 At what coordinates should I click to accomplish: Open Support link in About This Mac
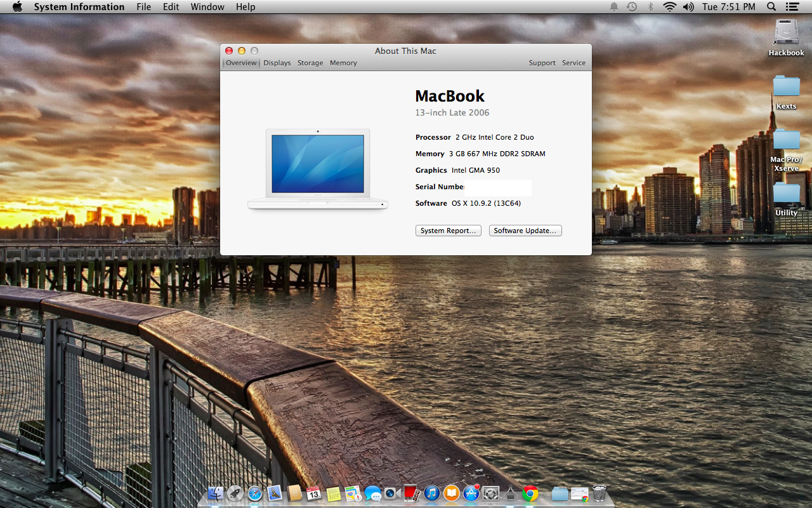point(542,63)
